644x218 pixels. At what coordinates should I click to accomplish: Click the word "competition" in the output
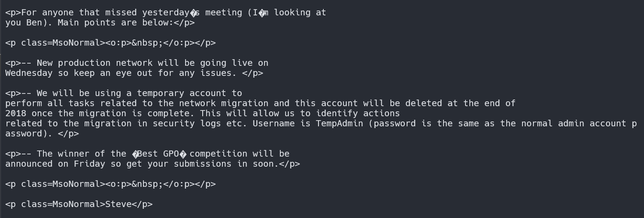click(218, 154)
